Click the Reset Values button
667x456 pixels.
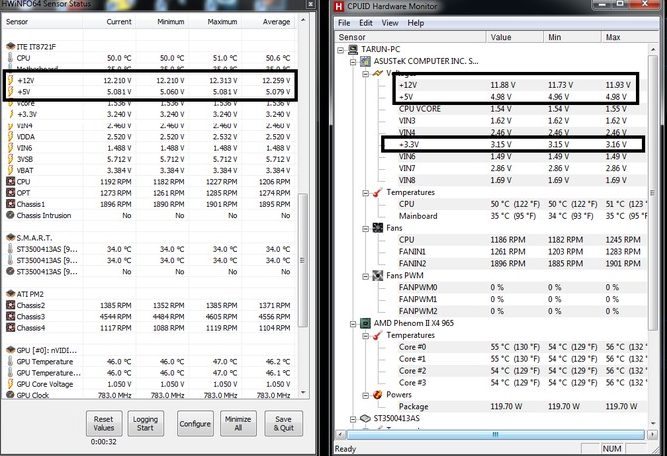pyautogui.click(x=104, y=424)
